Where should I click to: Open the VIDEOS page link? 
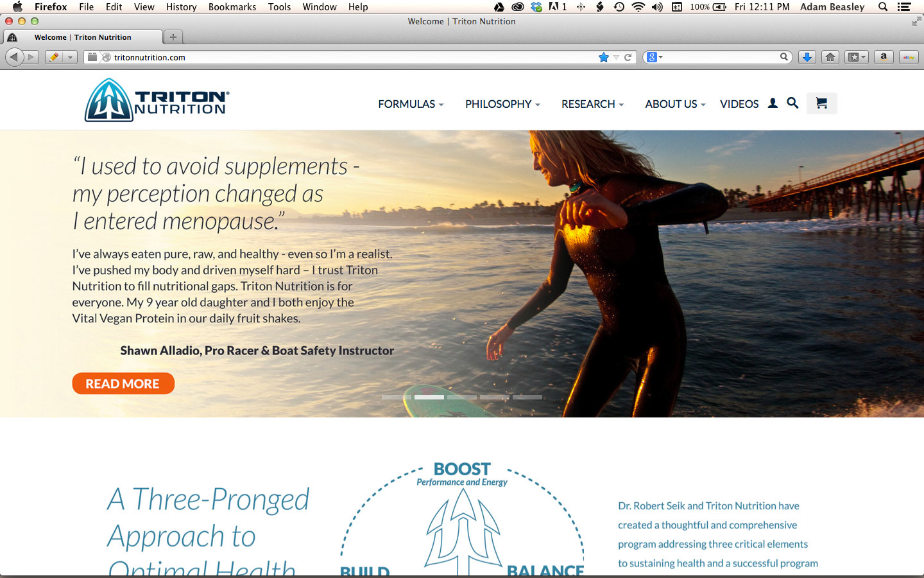point(739,104)
